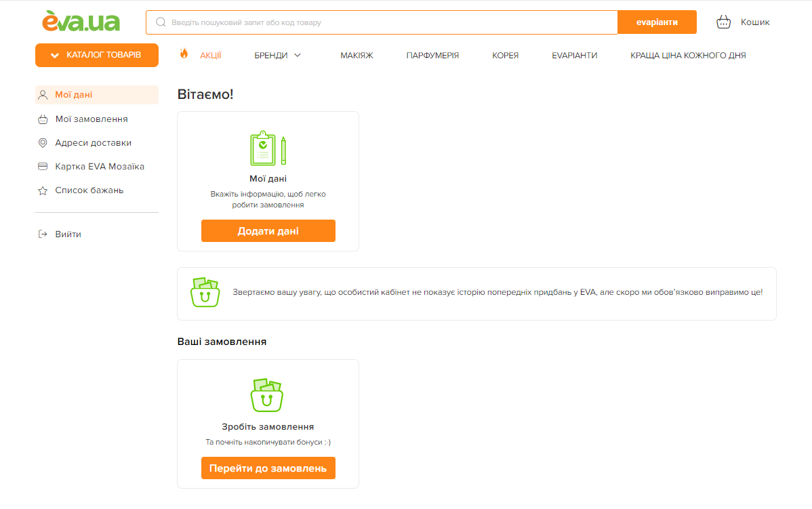Click the logout arrow icon

click(x=43, y=234)
